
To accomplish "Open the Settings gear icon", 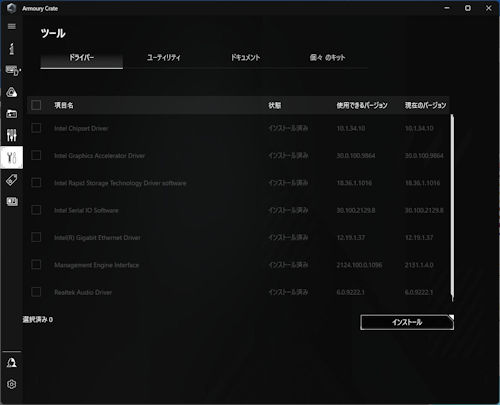I will click(x=12, y=384).
